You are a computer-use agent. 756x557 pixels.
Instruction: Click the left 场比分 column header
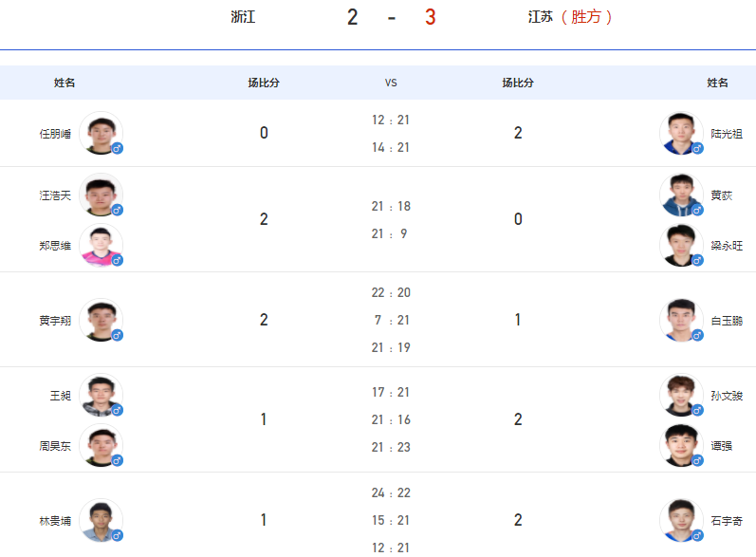[x=264, y=83]
